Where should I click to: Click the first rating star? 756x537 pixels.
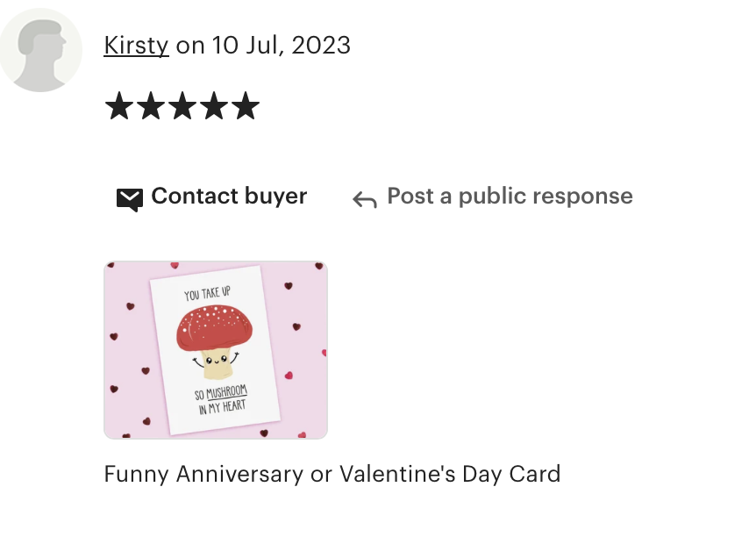(118, 105)
